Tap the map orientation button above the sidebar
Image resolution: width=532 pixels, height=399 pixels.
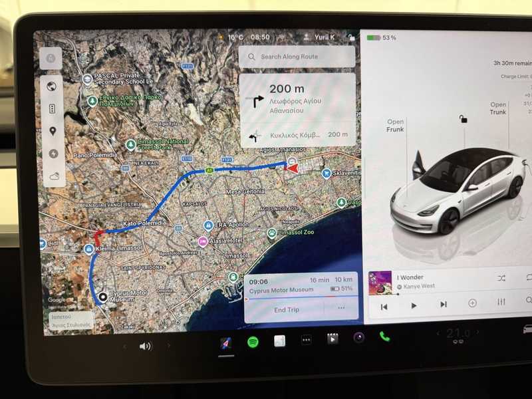pyautogui.click(x=51, y=59)
